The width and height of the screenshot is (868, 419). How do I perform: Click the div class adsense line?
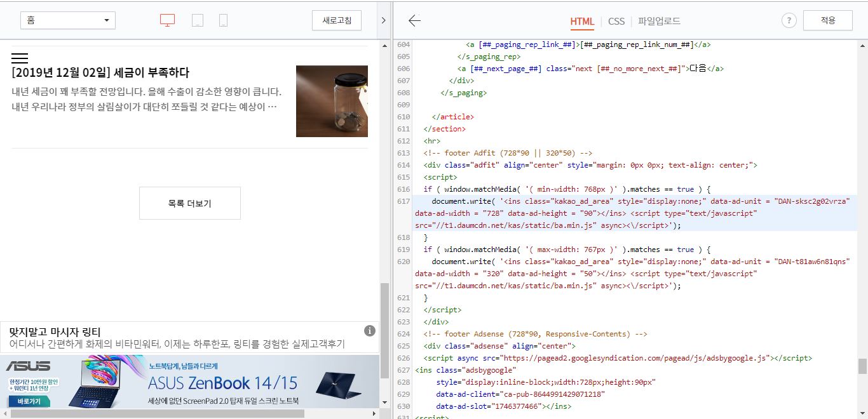tap(499, 346)
